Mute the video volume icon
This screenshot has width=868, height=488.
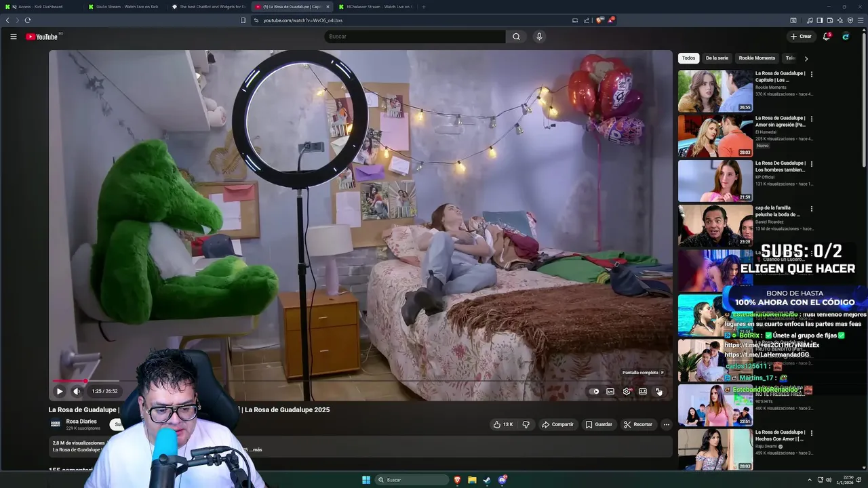77,391
